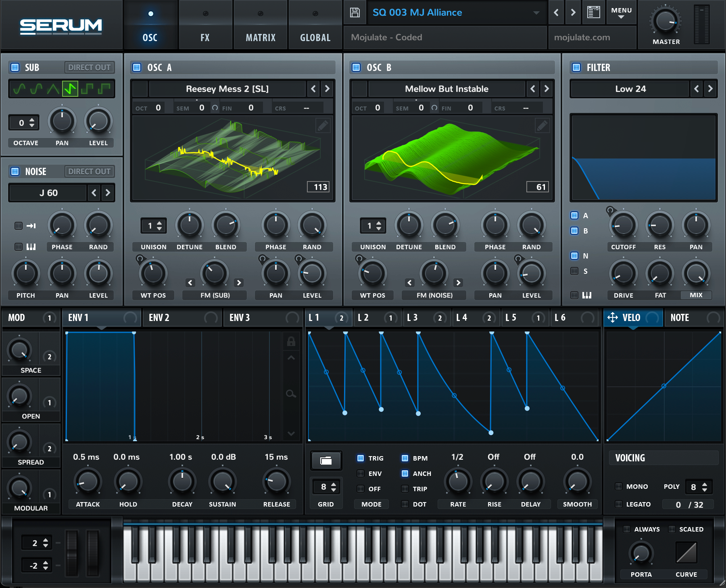This screenshot has width=726, height=588.
Task: Increase the POLY voice count stepper
Action: [x=705, y=484]
